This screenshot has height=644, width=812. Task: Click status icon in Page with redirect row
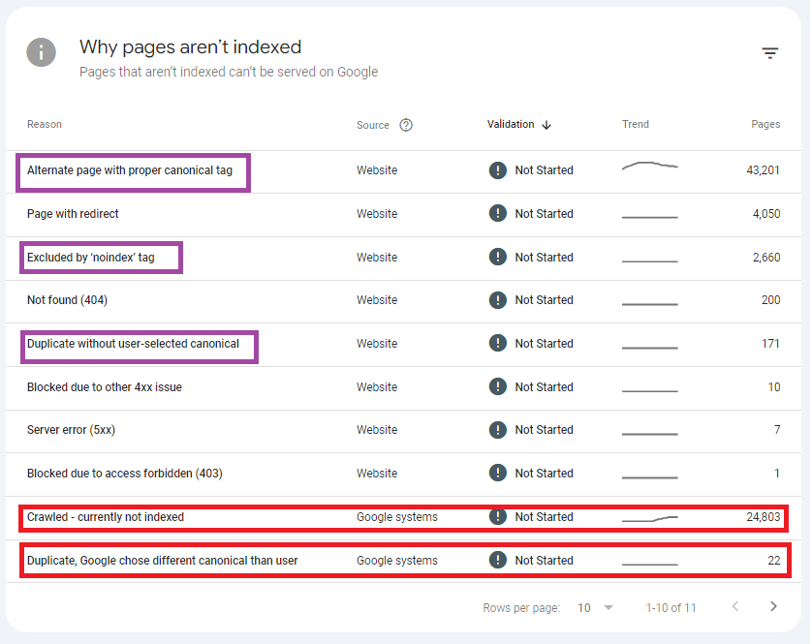(x=498, y=213)
